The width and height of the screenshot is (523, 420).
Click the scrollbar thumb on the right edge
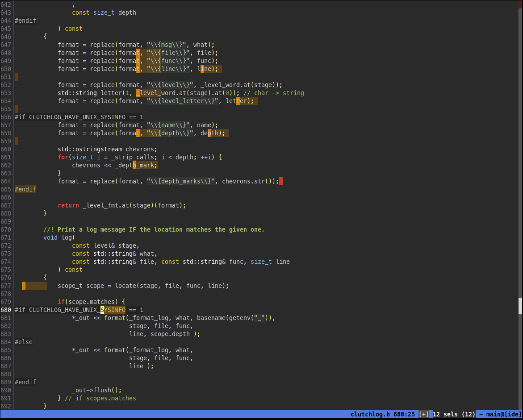(x=520, y=306)
